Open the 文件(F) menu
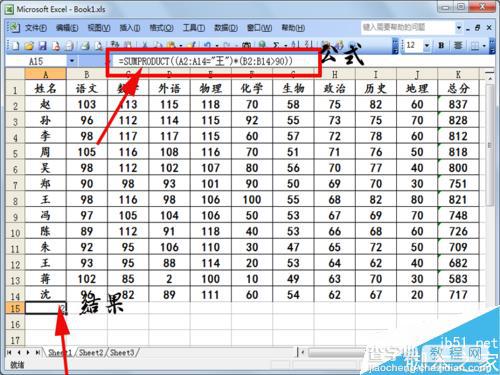Viewport: 500px width, 375px height. click(36, 28)
